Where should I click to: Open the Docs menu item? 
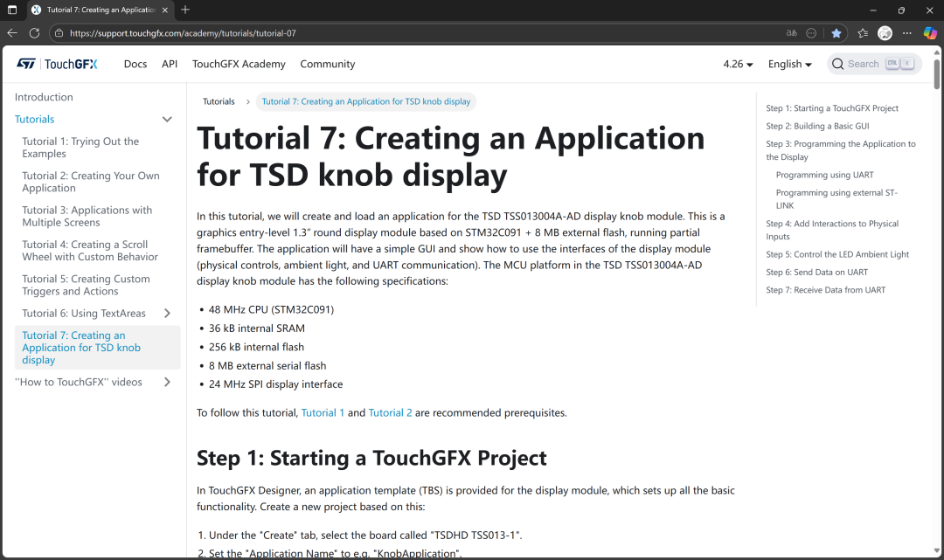(x=135, y=64)
